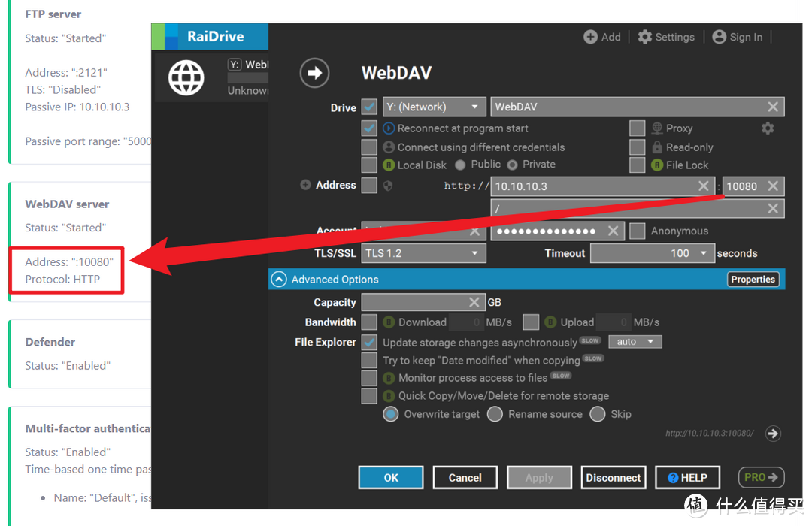Enable Monitor process access to files
The image size is (812, 526).
pos(369,378)
